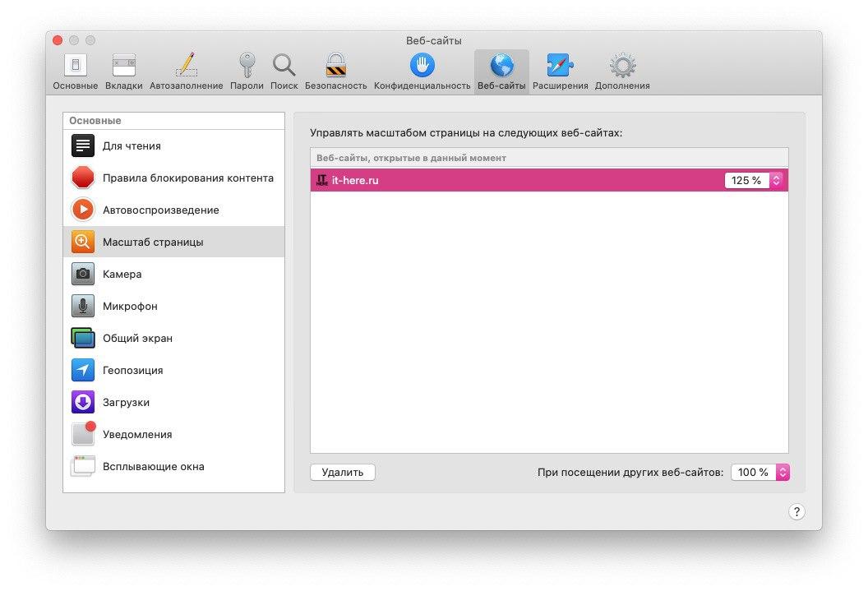Click the Удалить button

[342, 473]
